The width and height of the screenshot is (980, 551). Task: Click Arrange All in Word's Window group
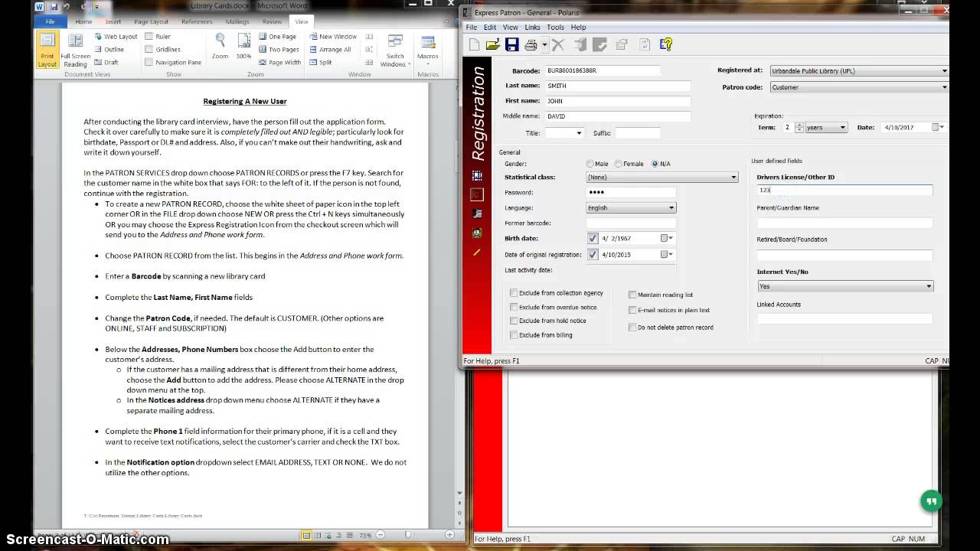pos(330,50)
